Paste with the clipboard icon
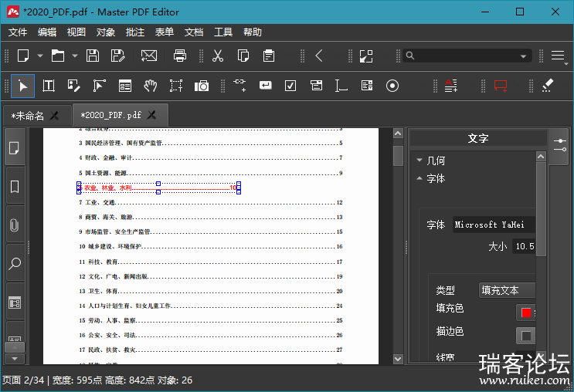The height and width of the screenshot is (392, 574). (x=269, y=56)
